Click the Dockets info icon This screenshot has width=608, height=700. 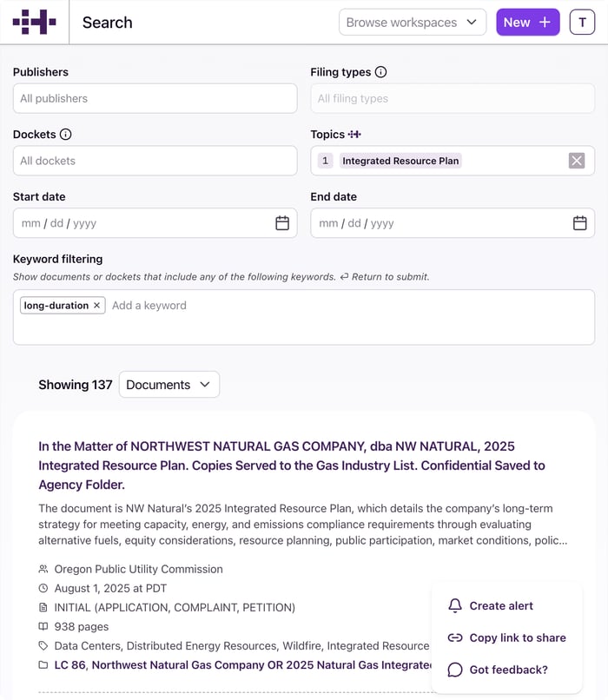pyautogui.click(x=66, y=135)
